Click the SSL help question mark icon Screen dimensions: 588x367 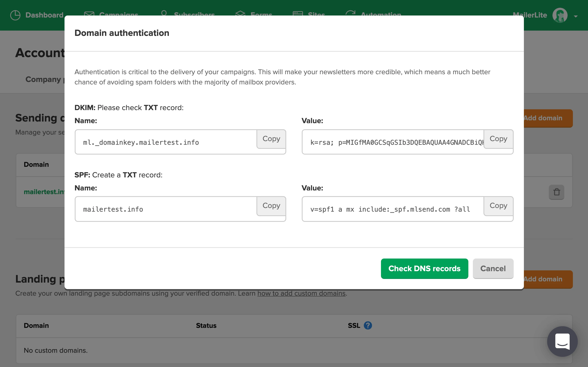coord(368,325)
